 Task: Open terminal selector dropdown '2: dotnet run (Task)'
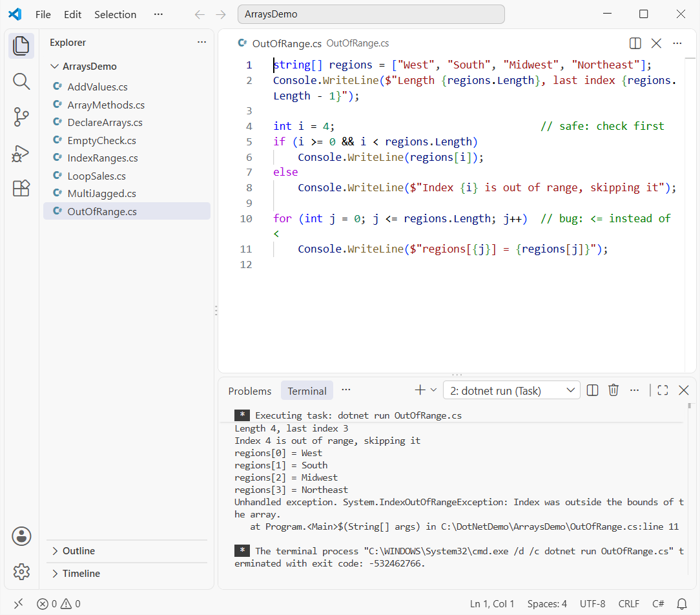coord(511,390)
